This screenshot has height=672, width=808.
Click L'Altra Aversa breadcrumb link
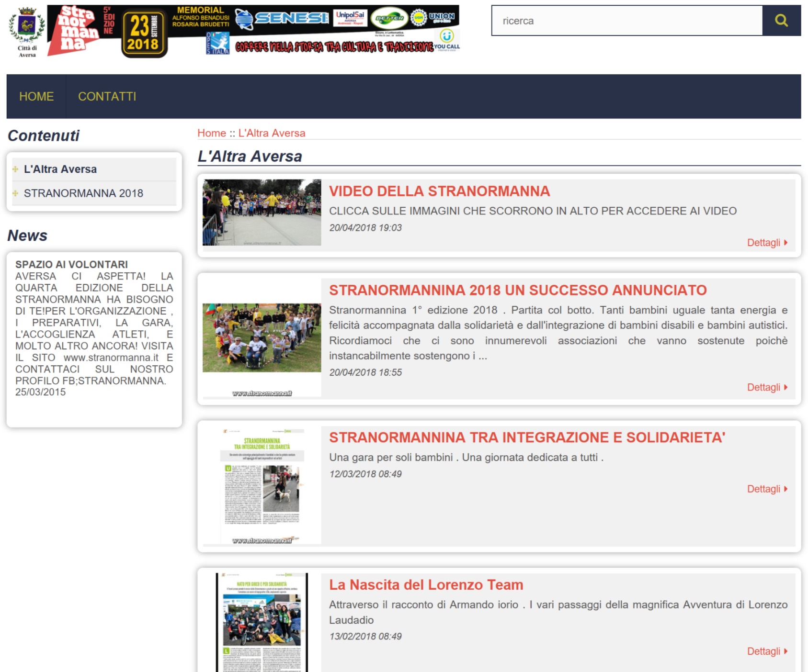[272, 133]
